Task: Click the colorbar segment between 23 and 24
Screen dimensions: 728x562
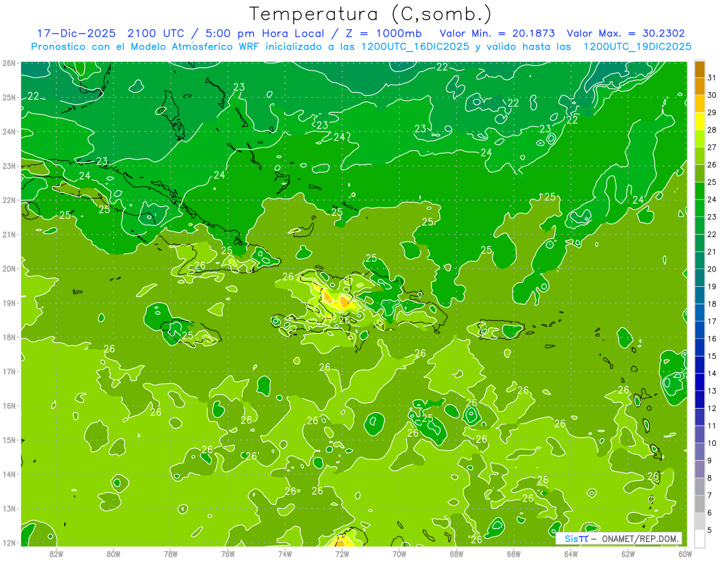Action: coord(699,208)
